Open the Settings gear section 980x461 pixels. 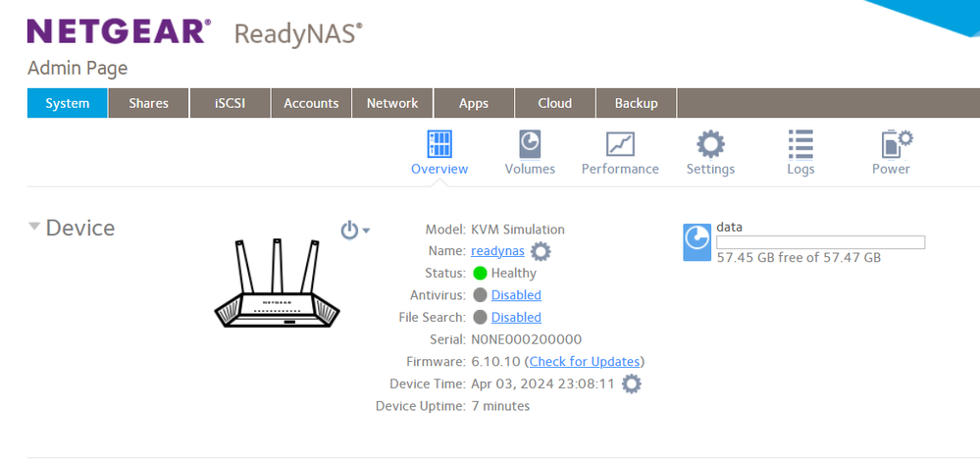coord(710,144)
